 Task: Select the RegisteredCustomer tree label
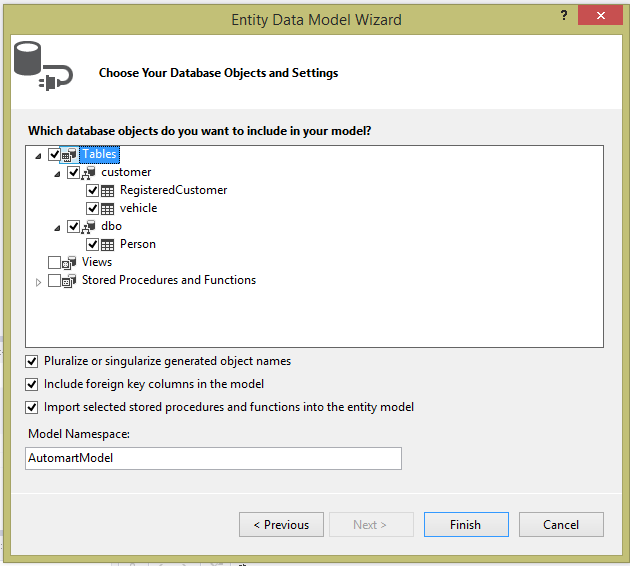point(174,190)
